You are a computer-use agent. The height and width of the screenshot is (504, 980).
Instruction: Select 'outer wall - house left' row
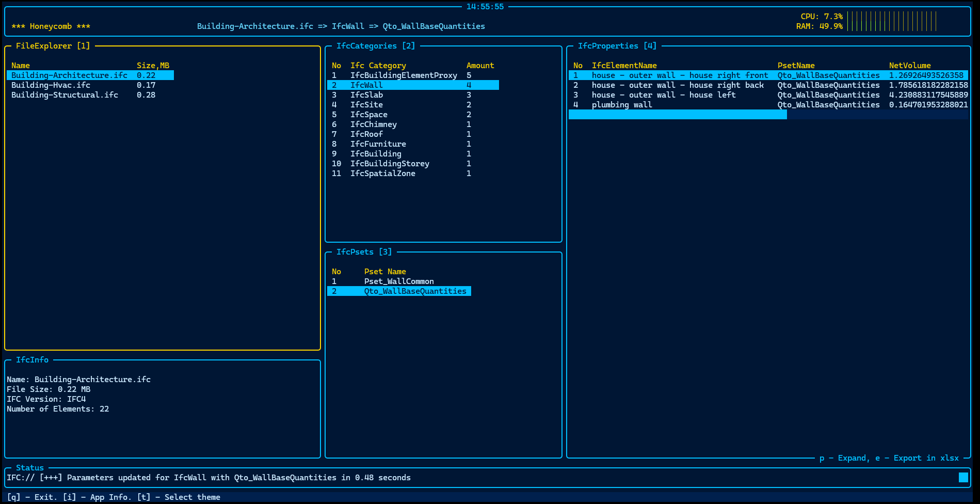click(768, 95)
